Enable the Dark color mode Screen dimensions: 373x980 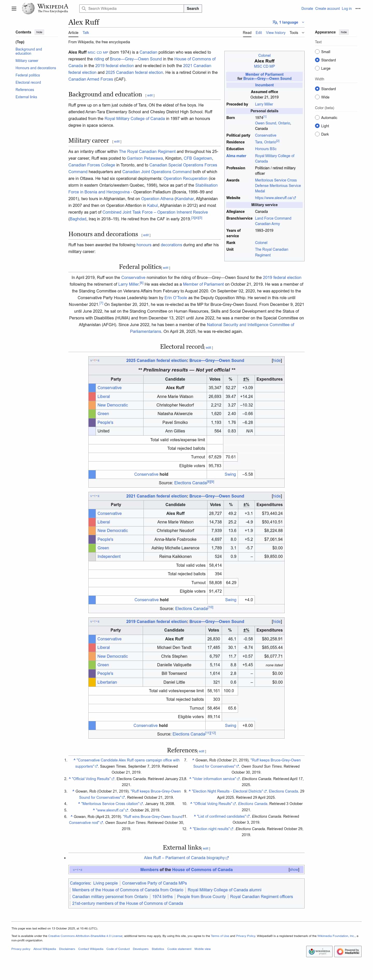tap(317, 134)
